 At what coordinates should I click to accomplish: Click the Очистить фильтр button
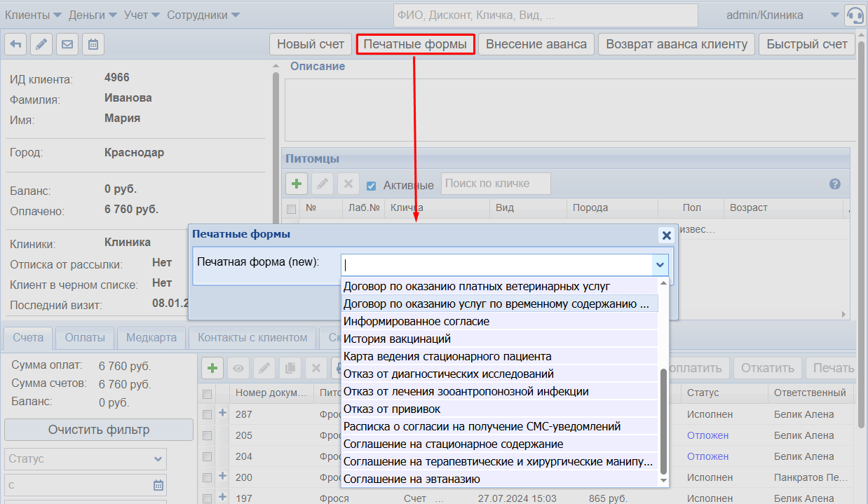(98, 430)
